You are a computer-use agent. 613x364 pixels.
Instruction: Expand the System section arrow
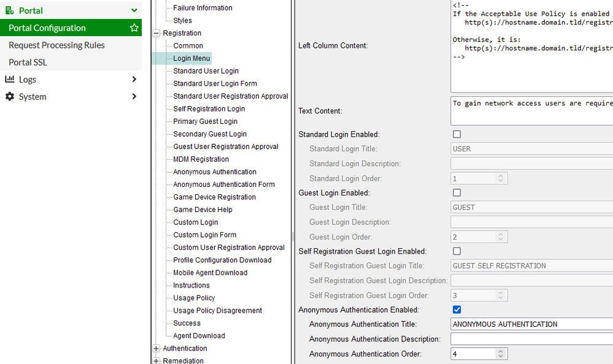[x=134, y=96]
